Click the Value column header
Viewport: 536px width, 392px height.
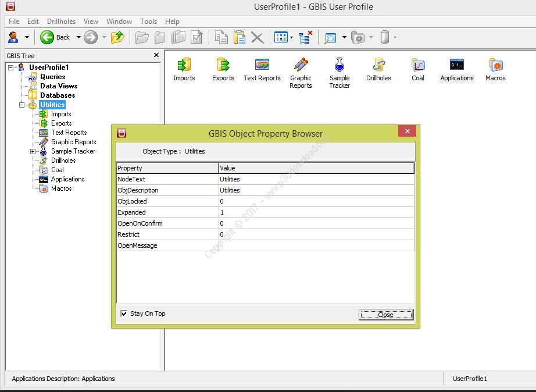click(x=316, y=168)
